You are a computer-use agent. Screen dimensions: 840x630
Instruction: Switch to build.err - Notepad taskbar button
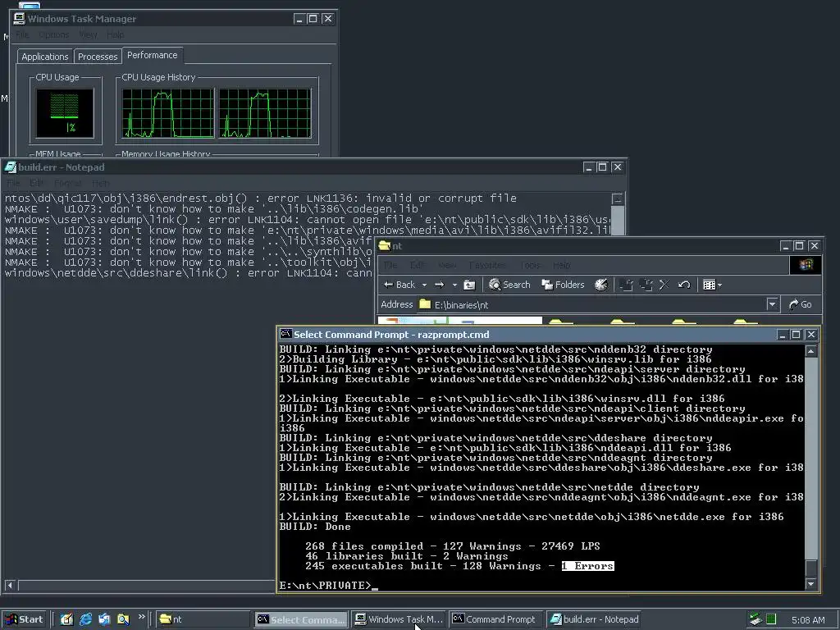coord(594,619)
